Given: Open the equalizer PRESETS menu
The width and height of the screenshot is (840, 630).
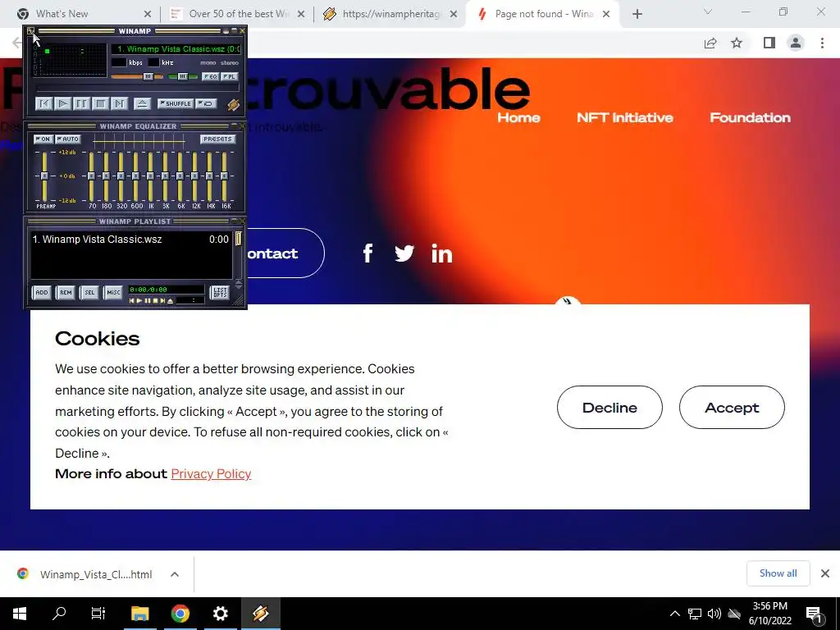Looking at the screenshot, I should coord(217,139).
